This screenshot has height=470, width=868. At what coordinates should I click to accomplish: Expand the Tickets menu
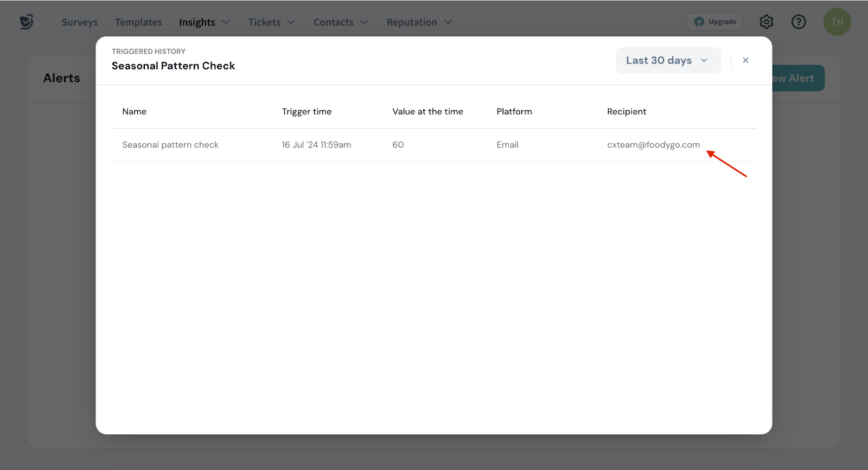[x=271, y=22]
